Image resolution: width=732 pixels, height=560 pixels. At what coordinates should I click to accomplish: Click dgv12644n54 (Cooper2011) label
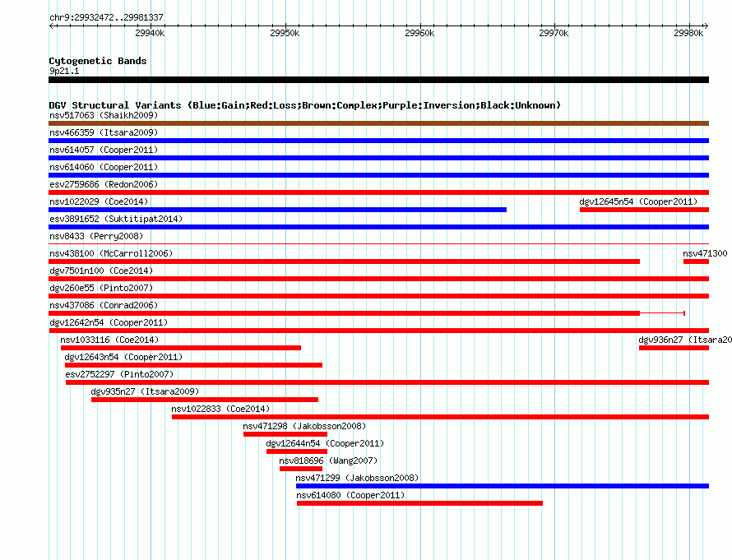[x=325, y=443]
